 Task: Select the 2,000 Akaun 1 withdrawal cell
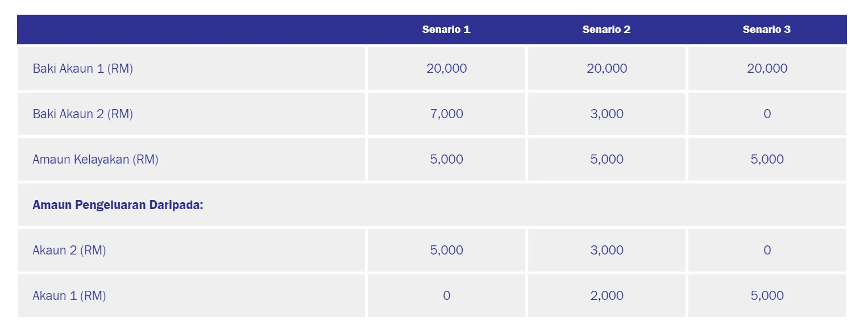click(607, 296)
